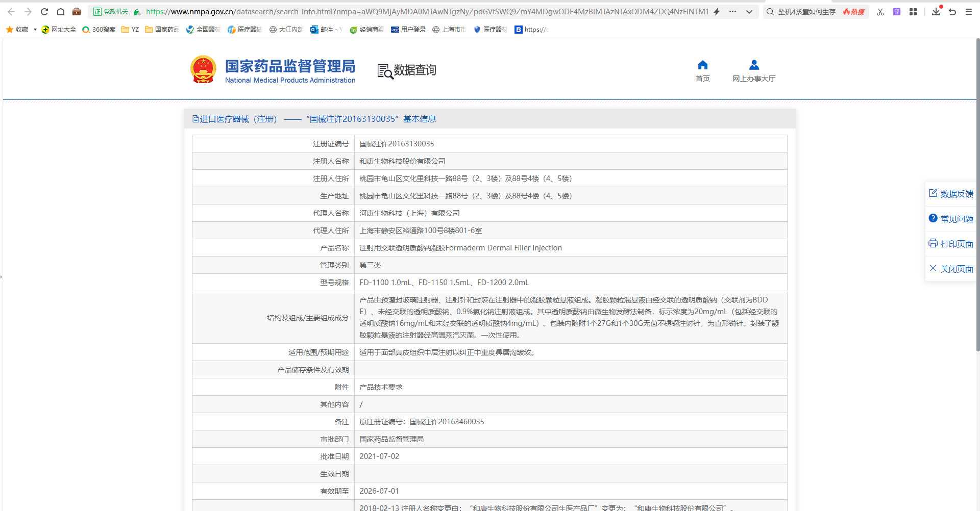
Task: Reload the current page
Action: pos(44,12)
